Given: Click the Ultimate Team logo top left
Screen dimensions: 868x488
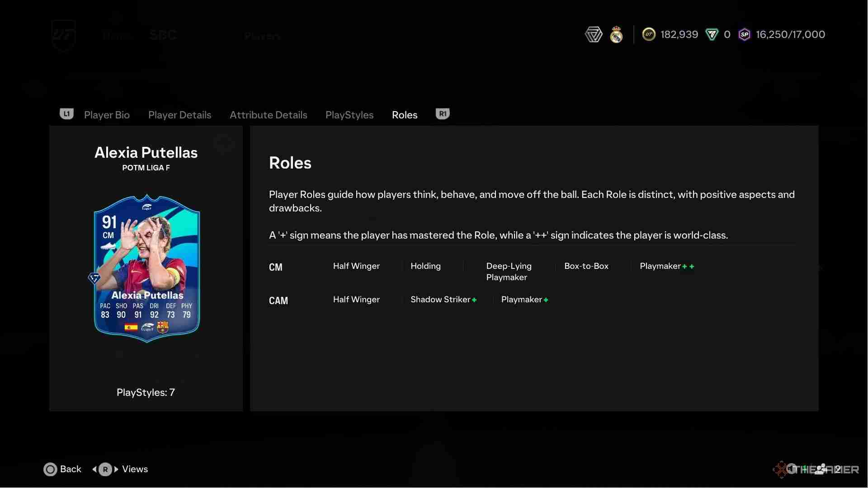Looking at the screenshot, I should coord(63,35).
